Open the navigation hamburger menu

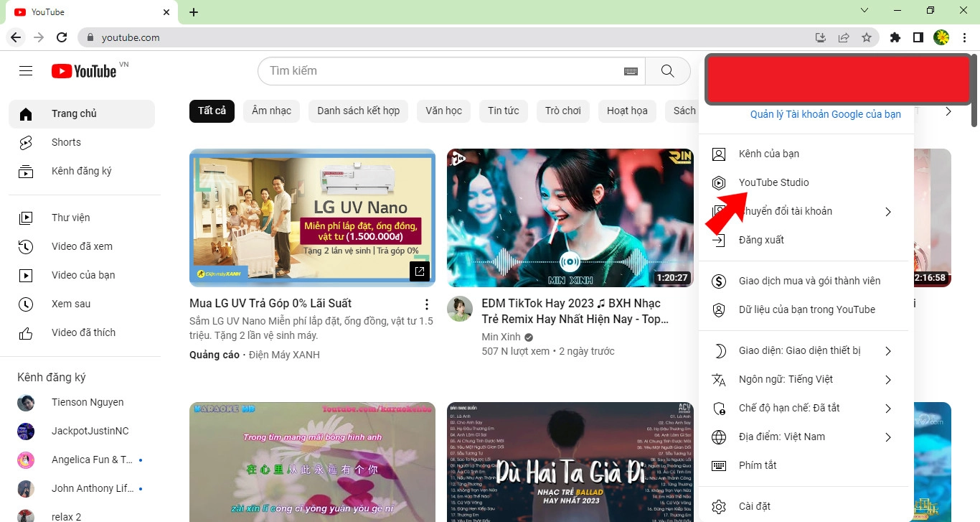tap(25, 70)
